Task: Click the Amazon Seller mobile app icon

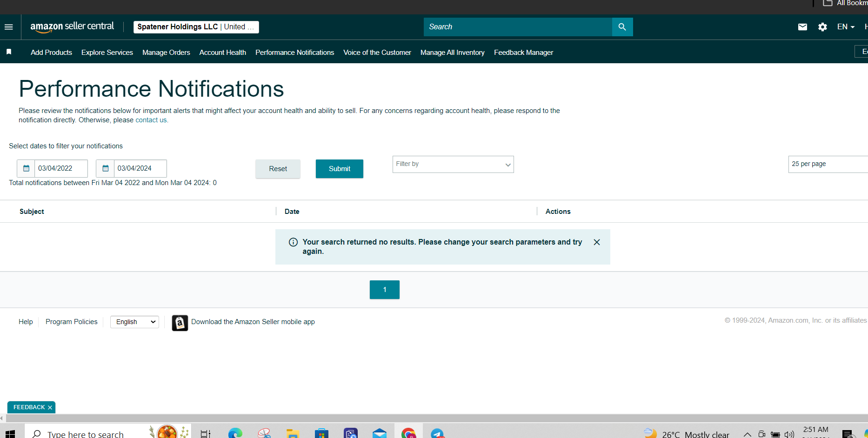Action: (180, 322)
